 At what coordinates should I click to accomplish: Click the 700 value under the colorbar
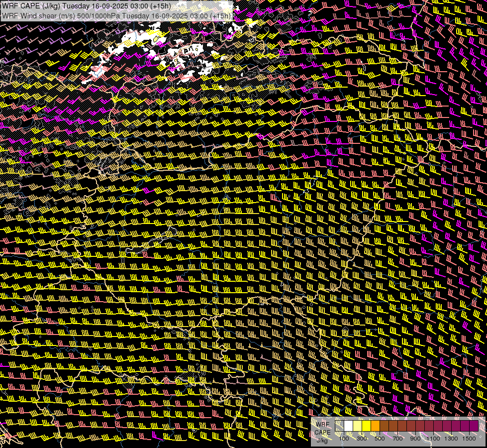397,439
